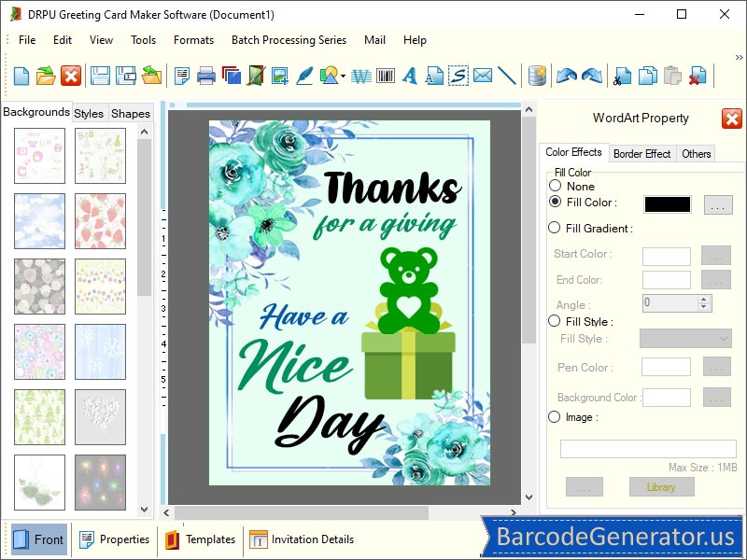Close the WordArt Property panel
747x560 pixels.
[732, 119]
